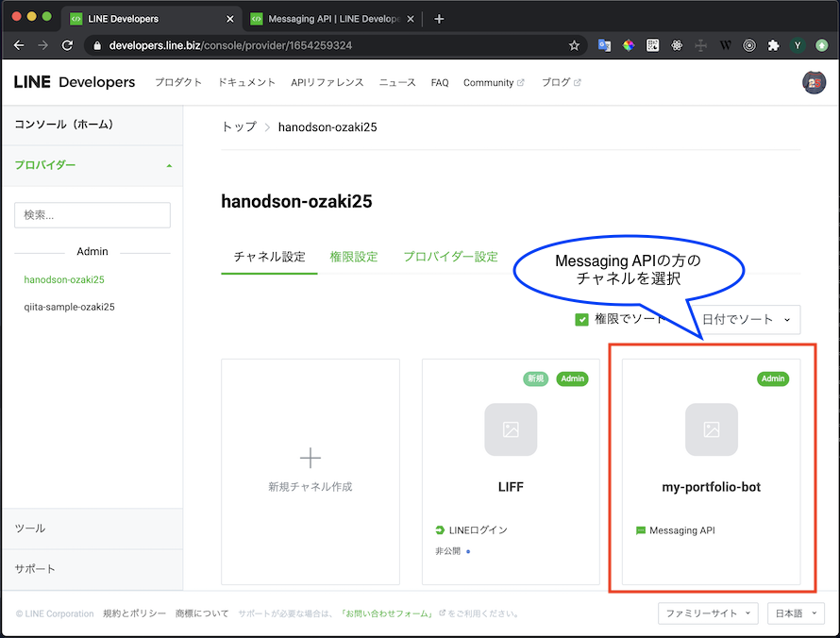Click the browser forward arrow
This screenshot has height=638, width=840.
point(42,45)
